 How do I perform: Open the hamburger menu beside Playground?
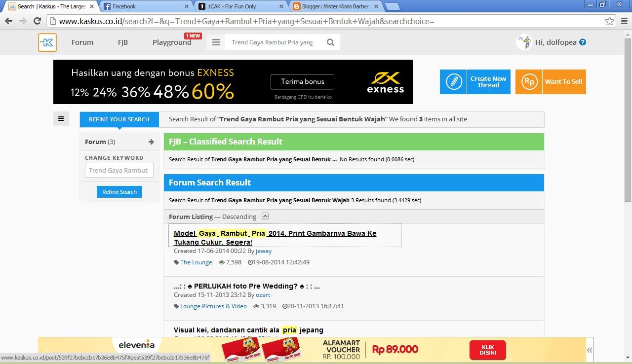(216, 42)
